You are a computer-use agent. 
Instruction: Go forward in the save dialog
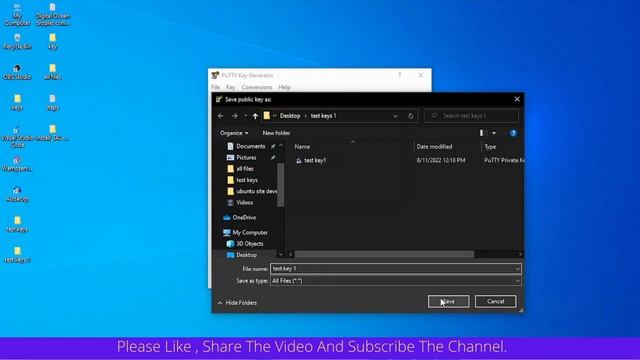coord(235,116)
